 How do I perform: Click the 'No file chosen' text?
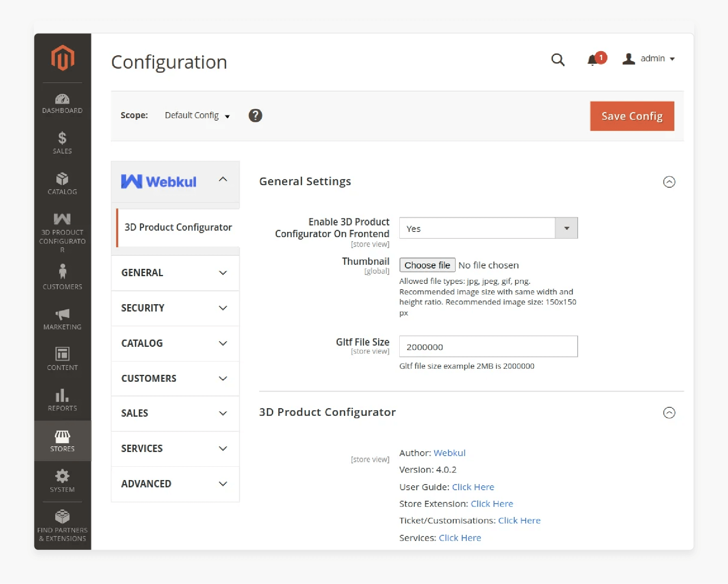coord(488,265)
